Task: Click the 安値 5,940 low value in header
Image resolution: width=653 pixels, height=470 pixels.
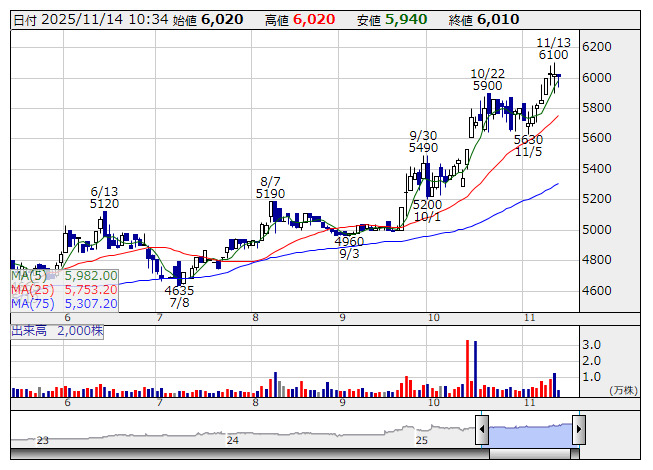Action: [392, 20]
